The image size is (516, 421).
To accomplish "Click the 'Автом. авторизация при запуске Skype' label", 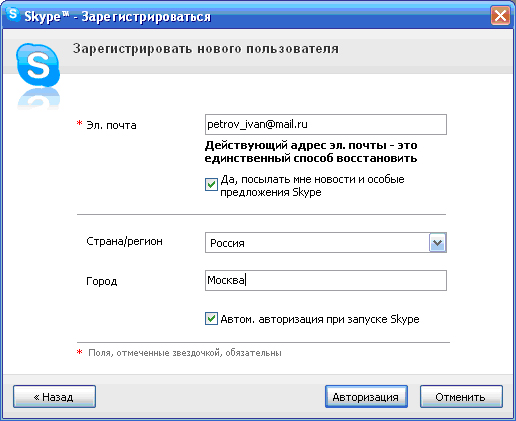I will tap(320, 319).
